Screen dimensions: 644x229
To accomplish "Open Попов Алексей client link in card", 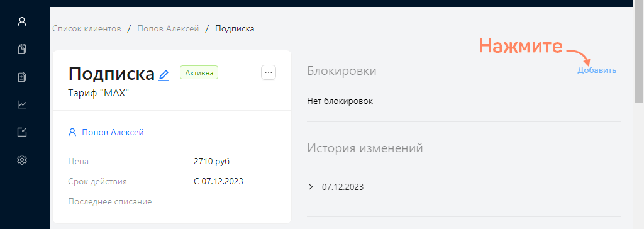I will pyautogui.click(x=113, y=132).
